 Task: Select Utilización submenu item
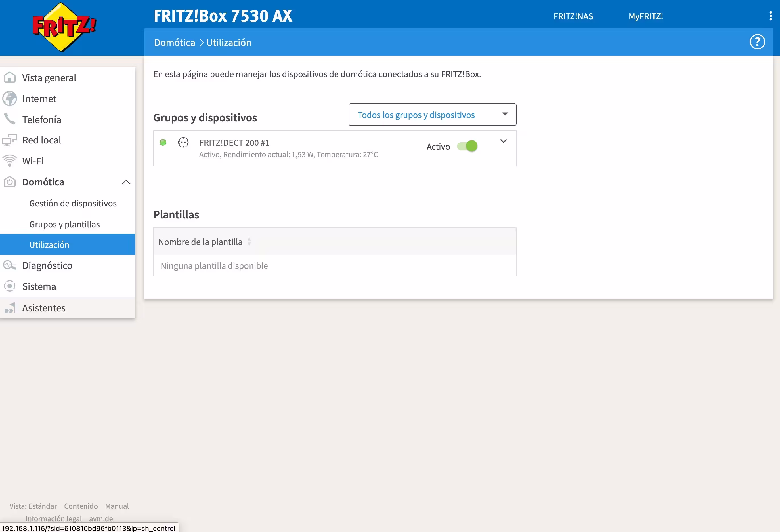pyautogui.click(x=68, y=244)
